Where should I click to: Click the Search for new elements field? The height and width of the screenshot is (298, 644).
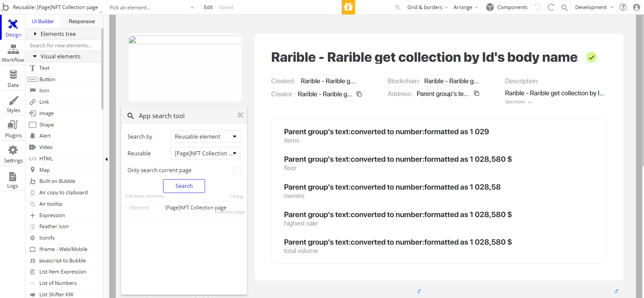(x=64, y=45)
